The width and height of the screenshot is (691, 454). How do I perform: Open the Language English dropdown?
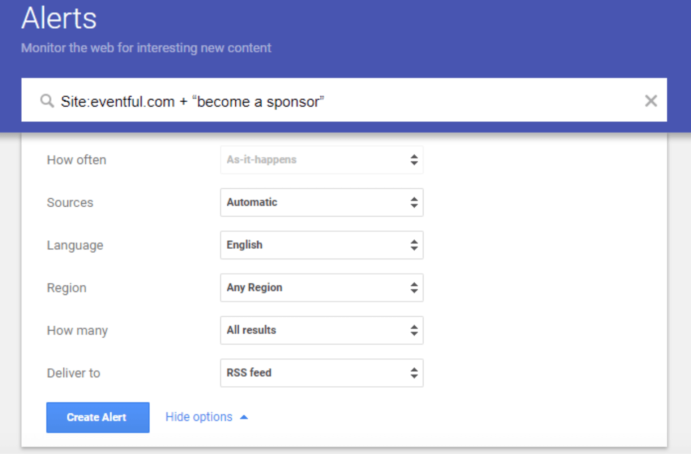click(x=322, y=245)
